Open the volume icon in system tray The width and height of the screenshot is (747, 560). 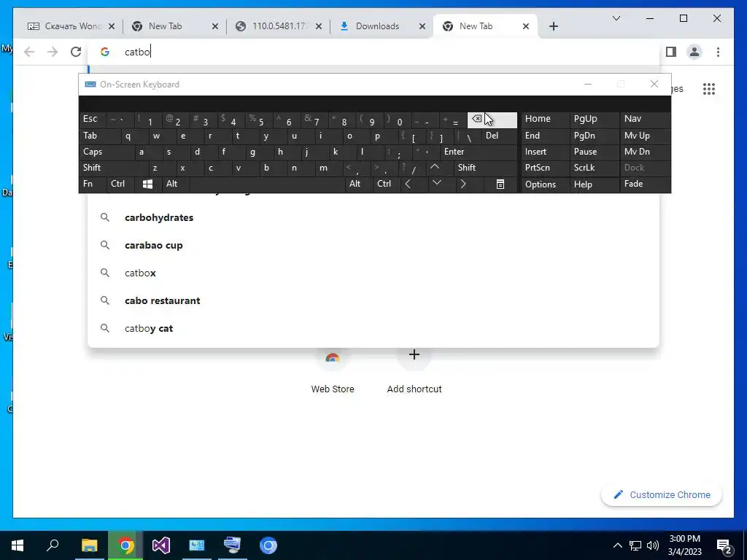pyautogui.click(x=653, y=545)
